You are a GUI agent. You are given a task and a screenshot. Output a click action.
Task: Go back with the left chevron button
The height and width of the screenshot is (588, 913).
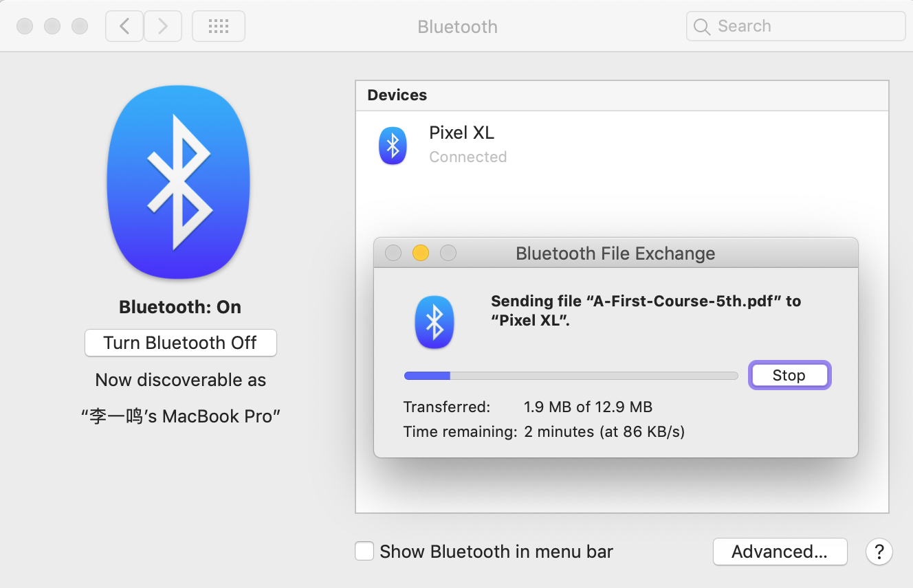[x=124, y=26]
